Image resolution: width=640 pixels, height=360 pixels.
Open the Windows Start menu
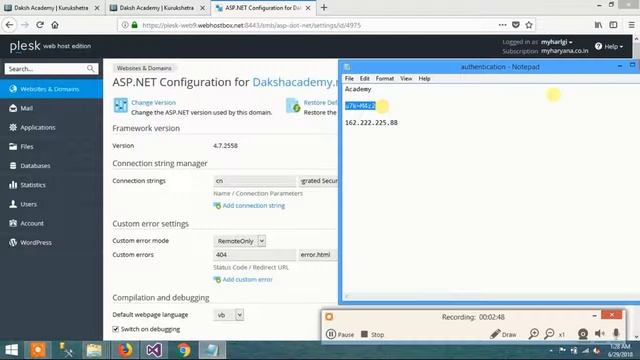pos(12,350)
